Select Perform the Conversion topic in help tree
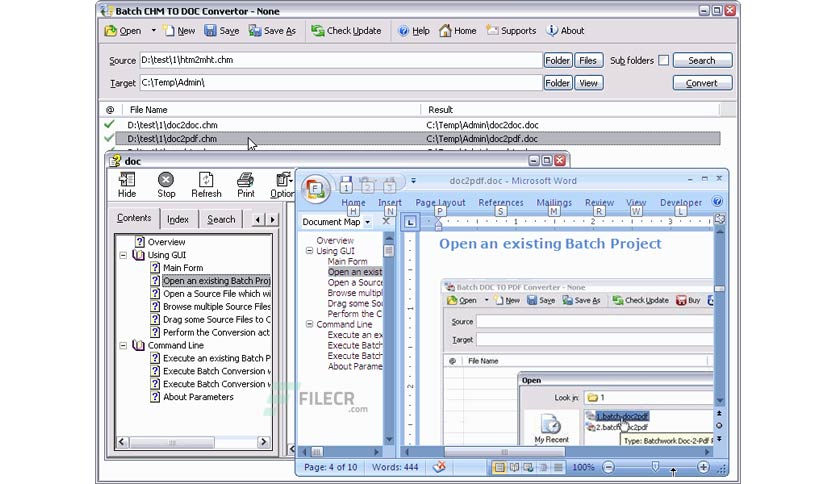This screenshot has width=836, height=484. (x=216, y=332)
